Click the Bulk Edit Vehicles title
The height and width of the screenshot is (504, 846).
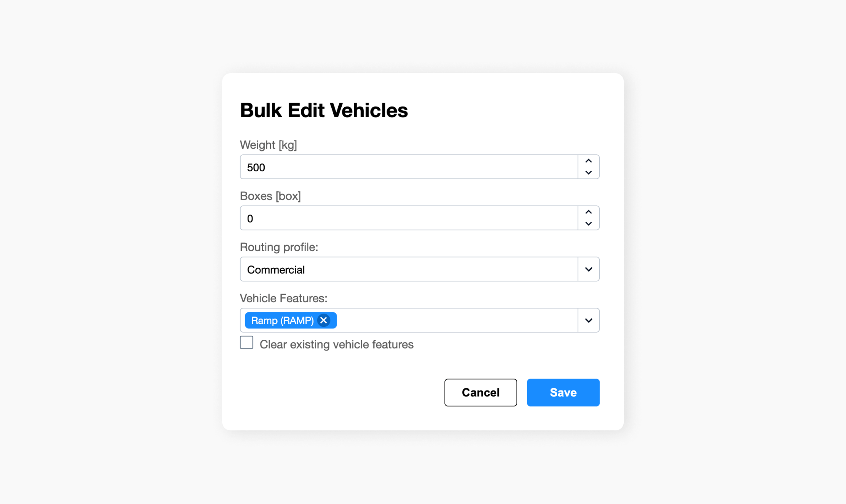324,110
